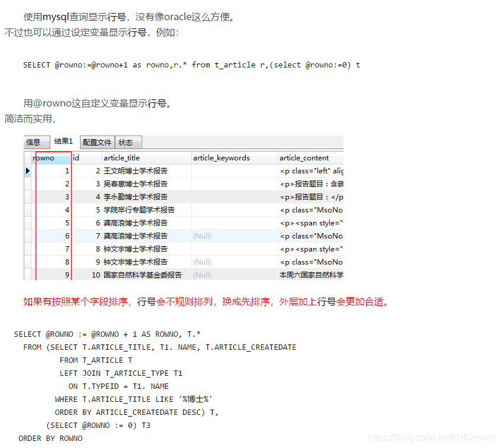The width and height of the screenshot is (501, 448).
Task: Select 钟文宇博士学术报告 in id 9 row
Action: tap(147, 262)
